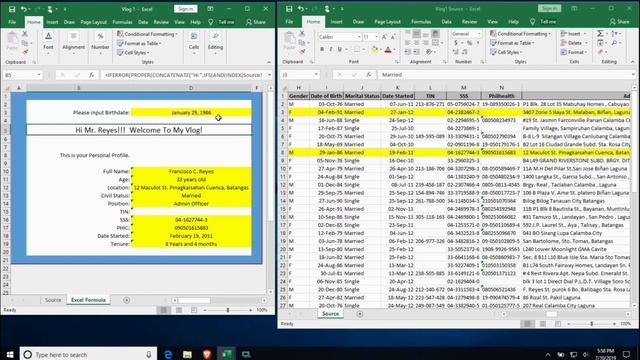Toggle Bold in Vlog1 Source ribbon
This screenshot has width=640, height=360.
click(322, 49)
